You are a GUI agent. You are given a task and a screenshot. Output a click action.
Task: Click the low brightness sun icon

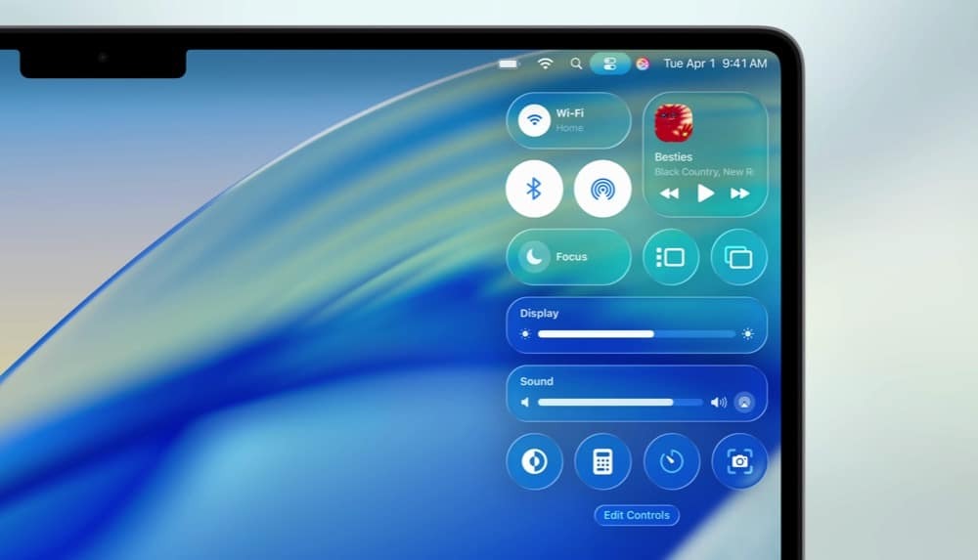pos(525,334)
